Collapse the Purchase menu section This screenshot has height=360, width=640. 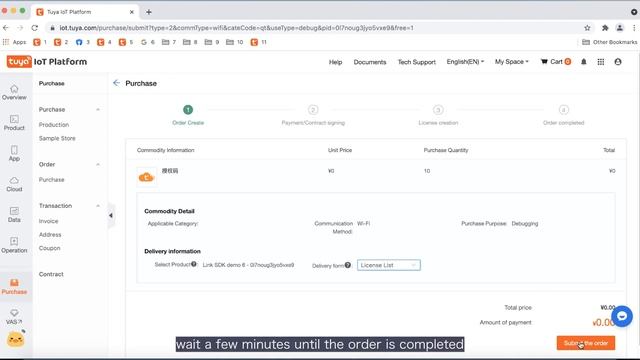pyautogui.click(x=98, y=109)
